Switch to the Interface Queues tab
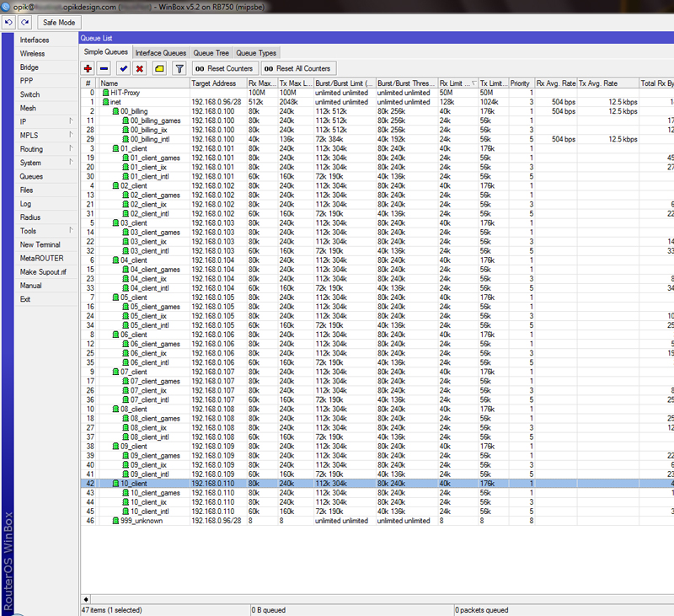Screen dimensions: 674x616 [161, 53]
